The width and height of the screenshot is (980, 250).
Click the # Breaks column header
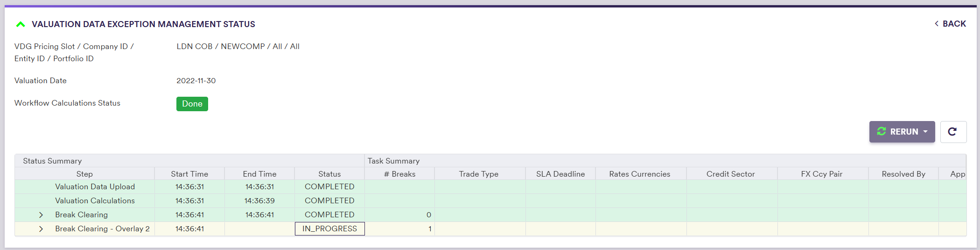(x=399, y=174)
